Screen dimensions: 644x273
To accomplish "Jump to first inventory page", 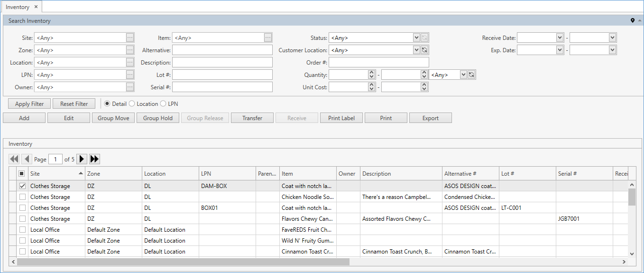I will pyautogui.click(x=14, y=159).
